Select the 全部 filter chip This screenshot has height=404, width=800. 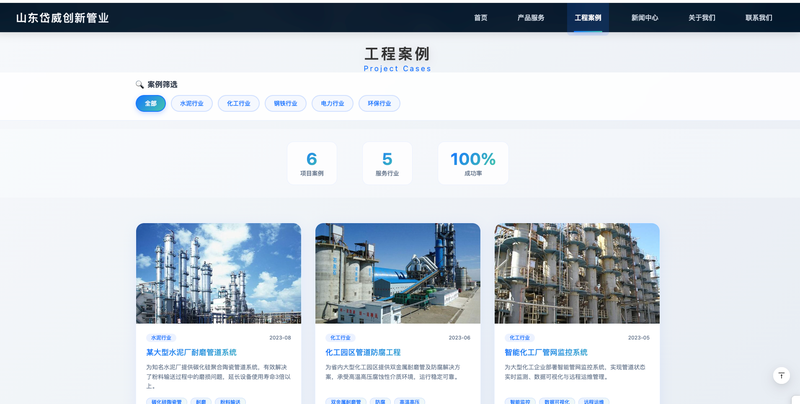point(151,104)
